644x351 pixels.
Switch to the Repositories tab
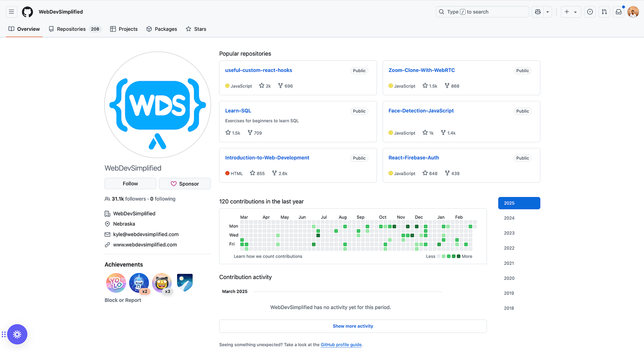[74, 29]
